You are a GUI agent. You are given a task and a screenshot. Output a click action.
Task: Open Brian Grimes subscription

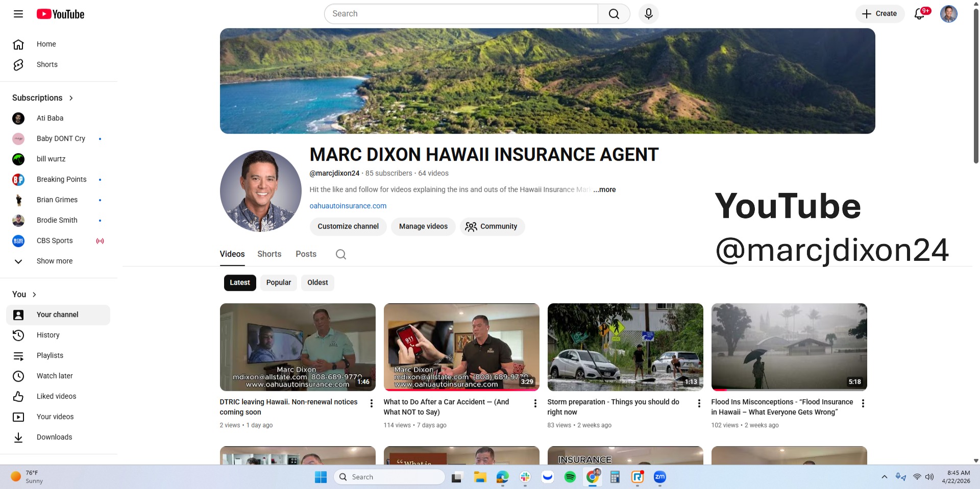[x=59, y=200]
